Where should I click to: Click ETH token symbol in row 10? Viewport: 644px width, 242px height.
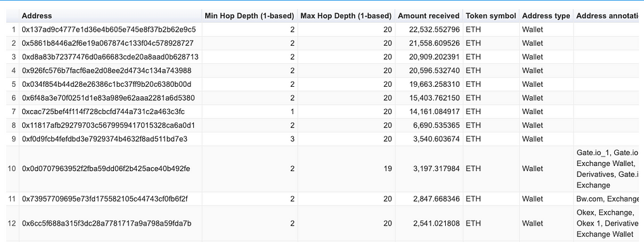(x=473, y=169)
